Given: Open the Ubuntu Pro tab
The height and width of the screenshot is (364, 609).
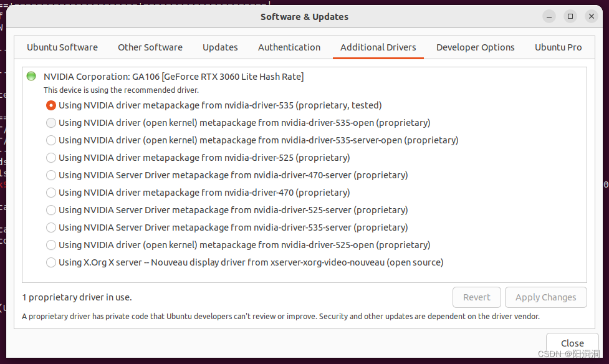Looking at the screenshot, I should coord(558,47).
